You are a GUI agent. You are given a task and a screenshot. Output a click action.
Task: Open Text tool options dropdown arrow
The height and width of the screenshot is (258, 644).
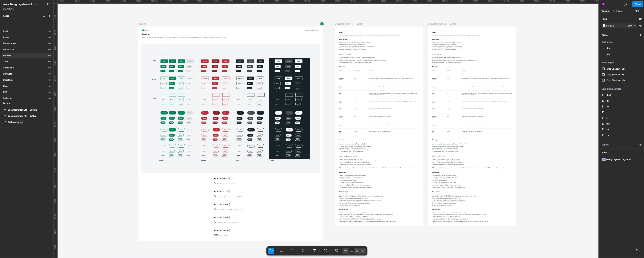[x=319, y=251]
